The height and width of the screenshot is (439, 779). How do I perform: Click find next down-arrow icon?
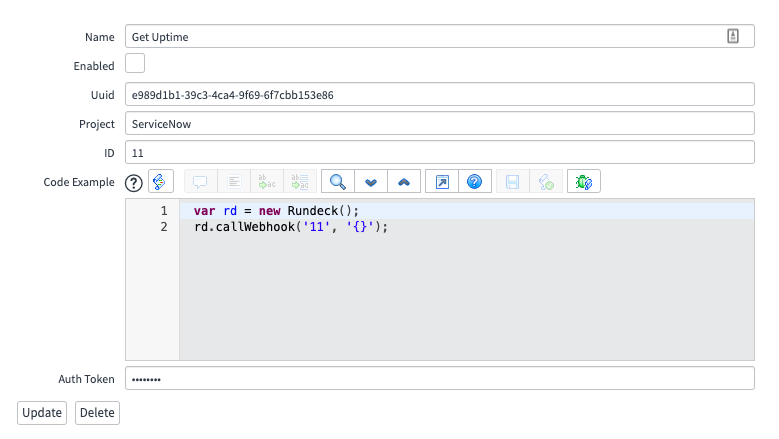[x=371, y=181]
